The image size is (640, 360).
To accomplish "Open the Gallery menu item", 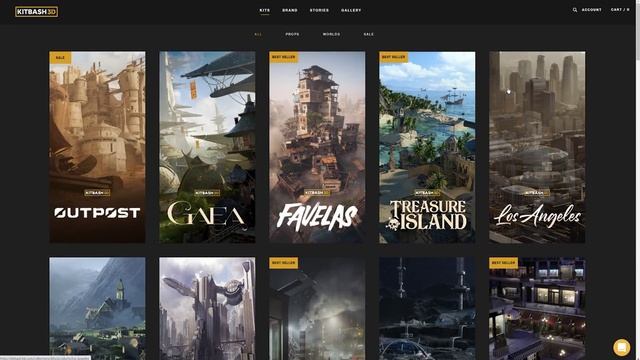I will 351,10.
